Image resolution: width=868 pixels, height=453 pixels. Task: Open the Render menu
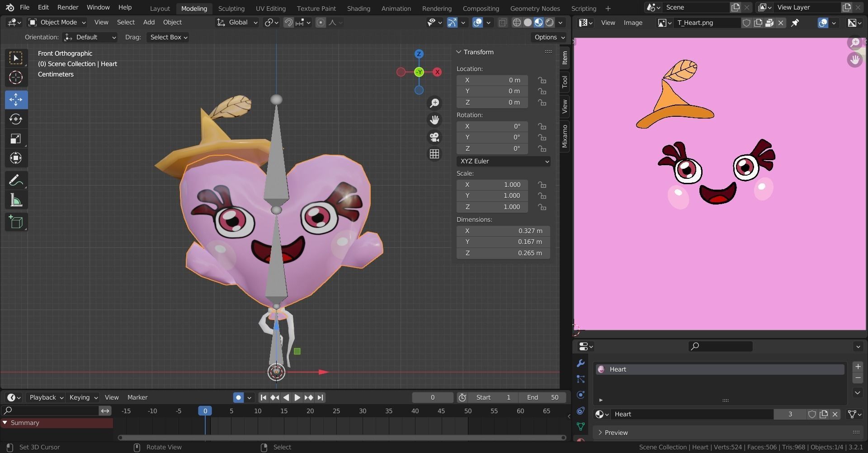pyautogui.click(x=68, y=7)
